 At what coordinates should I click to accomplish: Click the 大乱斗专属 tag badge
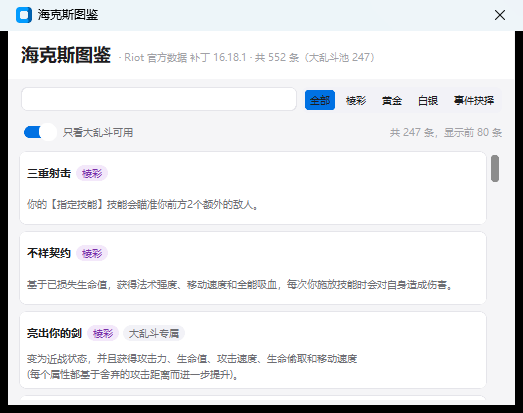click(154, 333)
